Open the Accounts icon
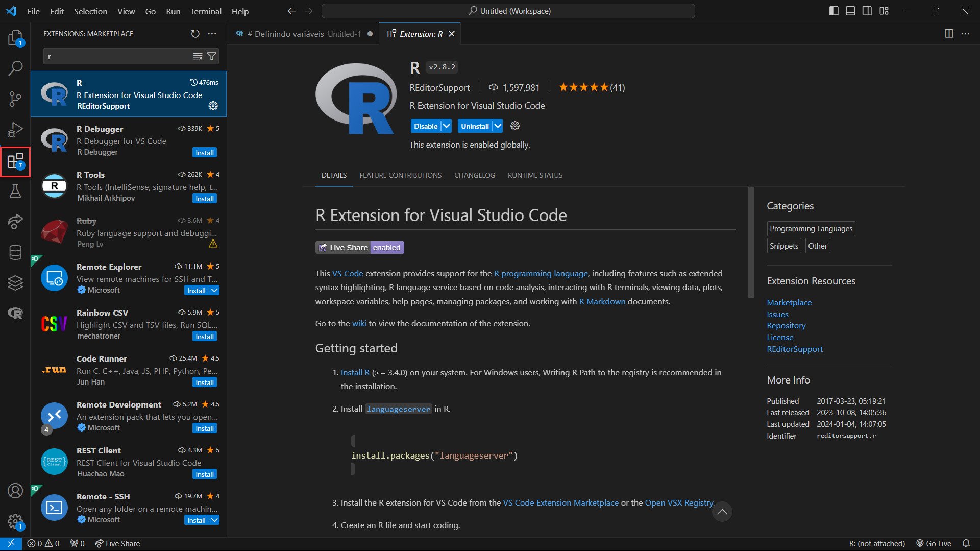This screenshot has height=551, width=980. 15,491
